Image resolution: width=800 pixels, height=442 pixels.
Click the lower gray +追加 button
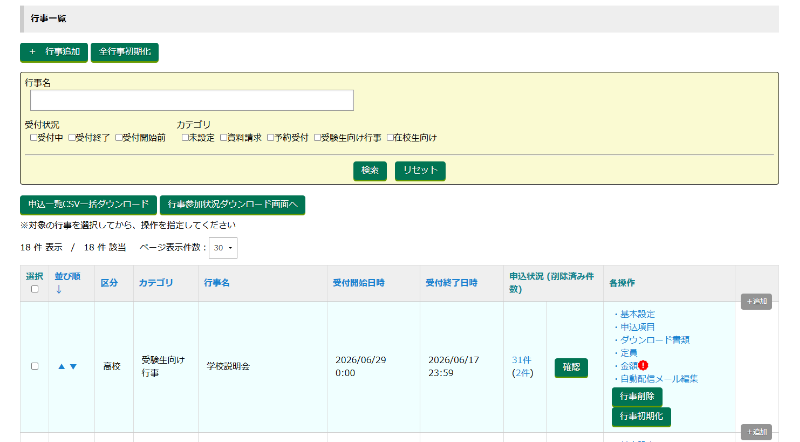(755, 432)
